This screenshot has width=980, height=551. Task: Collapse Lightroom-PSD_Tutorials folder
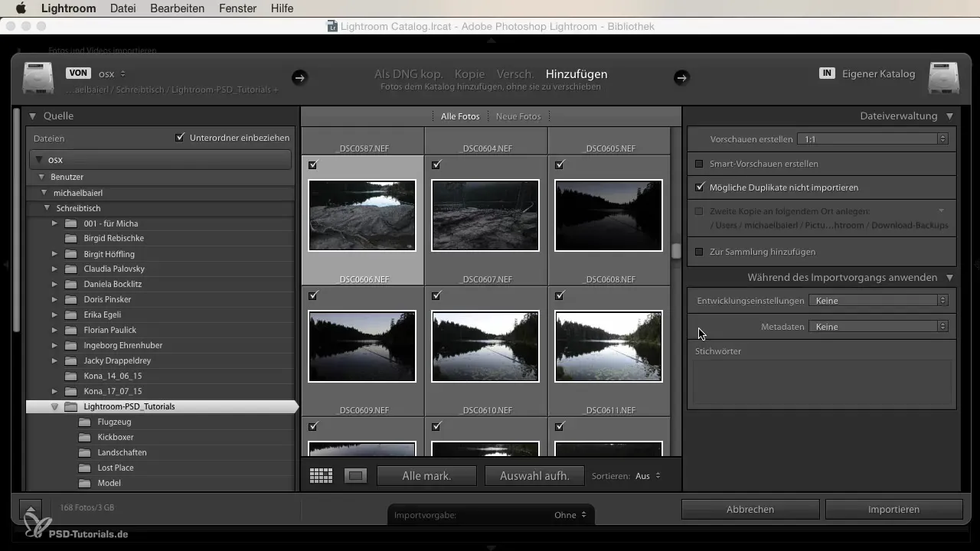coord(54,407)
